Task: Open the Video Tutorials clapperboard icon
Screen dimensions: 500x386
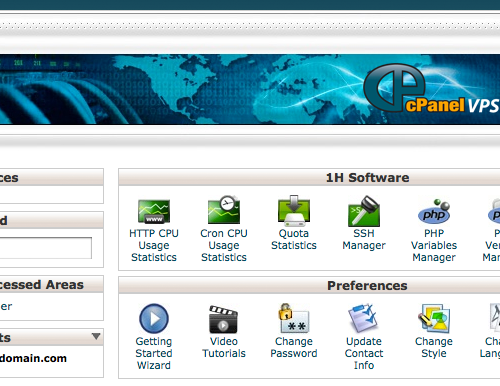Action: click(x=223, y=319)
